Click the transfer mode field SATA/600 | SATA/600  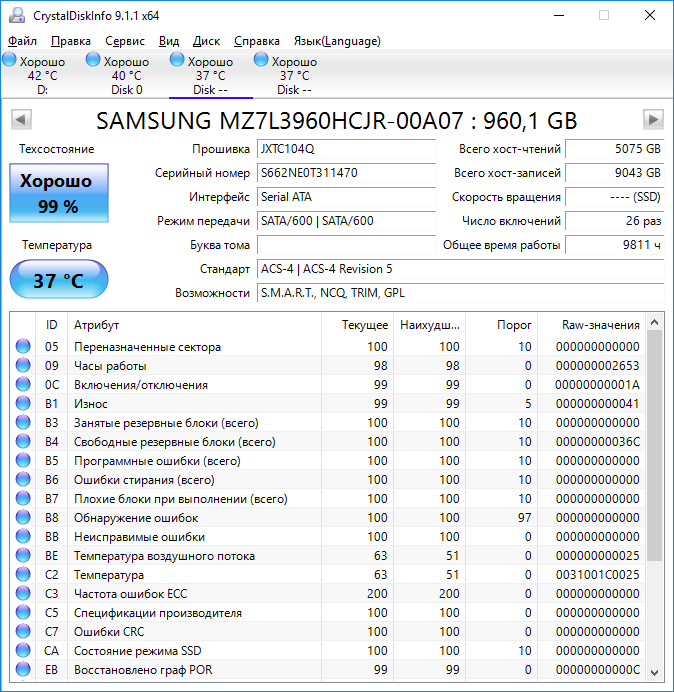point(346,221)
